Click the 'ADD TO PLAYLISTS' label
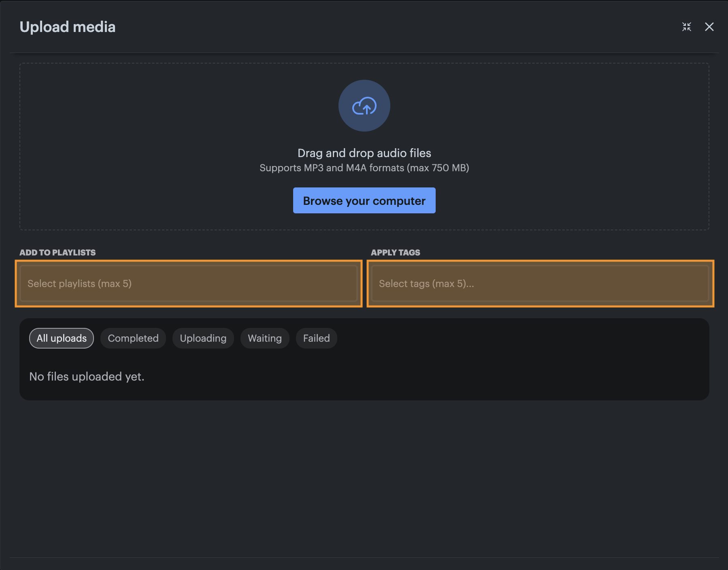 [57, 253]
